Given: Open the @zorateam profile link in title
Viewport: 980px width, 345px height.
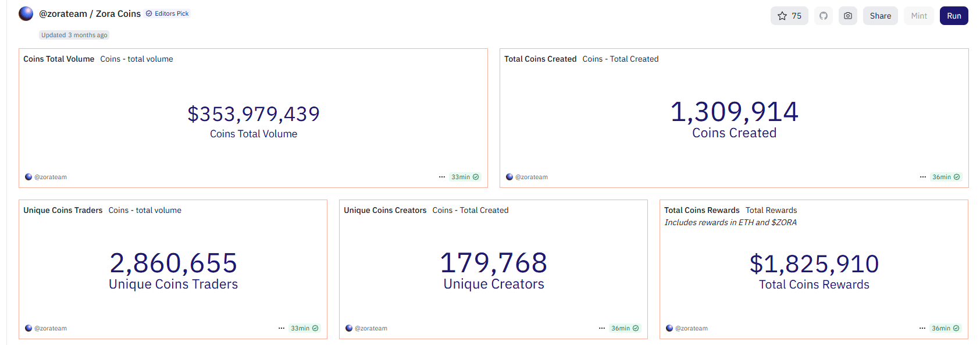Looking at the screenshot, I should tap(63, 14).
